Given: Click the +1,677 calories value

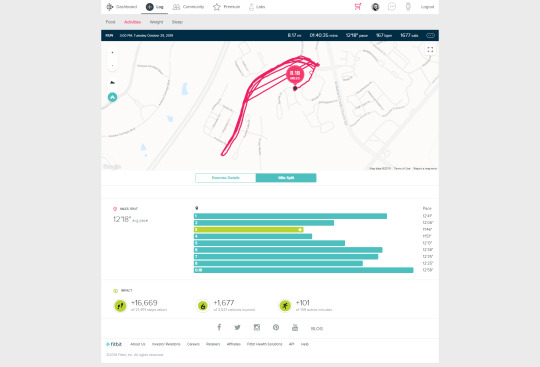Looking at the screenshot, I should coord(224,303).
